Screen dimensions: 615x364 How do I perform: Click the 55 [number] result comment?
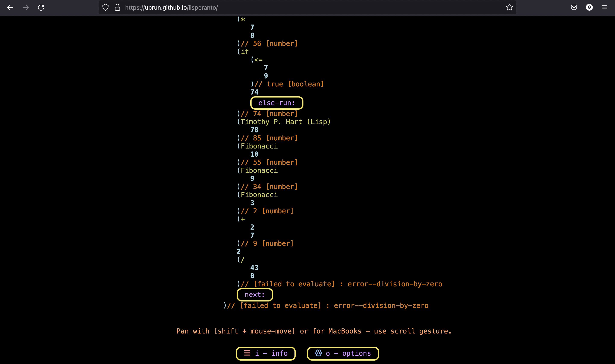pyautogui.click(x=269, y=162)
